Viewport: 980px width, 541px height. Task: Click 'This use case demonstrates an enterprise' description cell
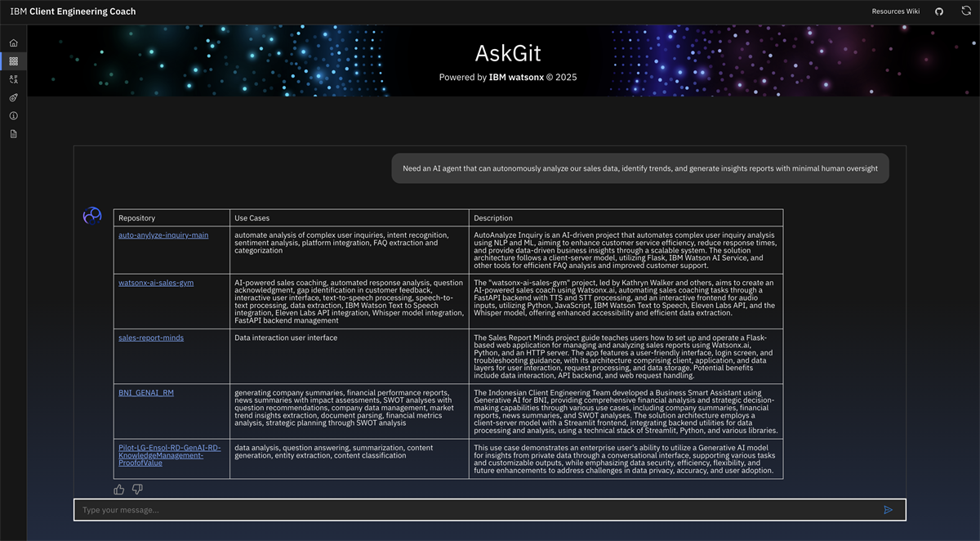626,458
